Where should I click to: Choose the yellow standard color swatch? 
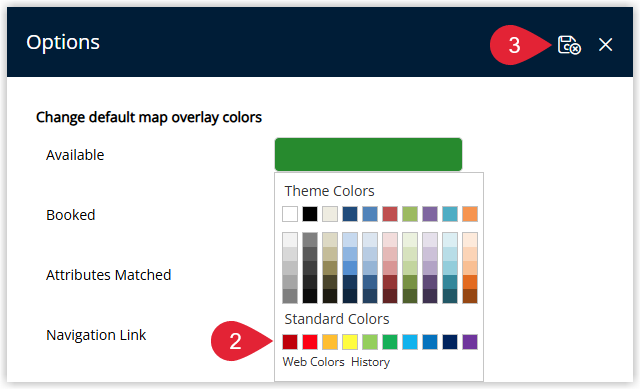coord(350,342)
